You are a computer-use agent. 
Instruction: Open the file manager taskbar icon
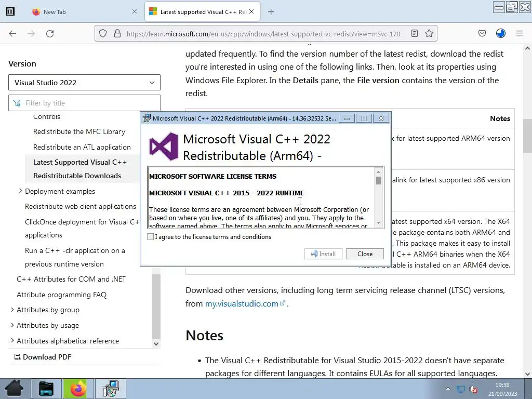coord(46,389)
